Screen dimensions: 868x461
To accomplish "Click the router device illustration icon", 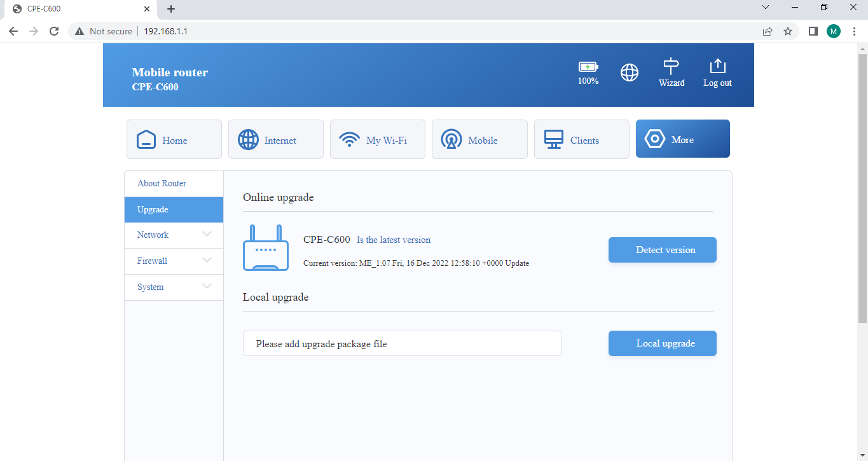I will pyautogui.click(x=266, y=248).
